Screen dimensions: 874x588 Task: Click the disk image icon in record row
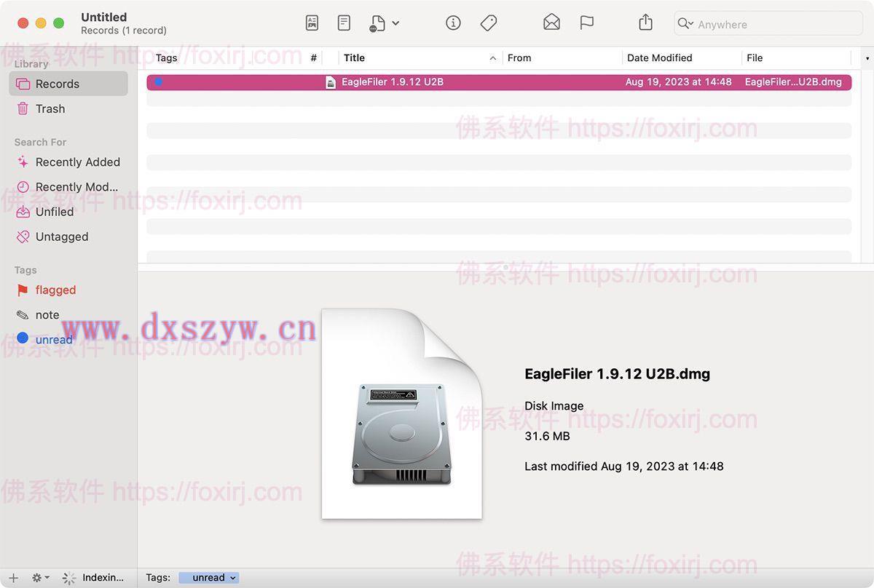point(331,82)
